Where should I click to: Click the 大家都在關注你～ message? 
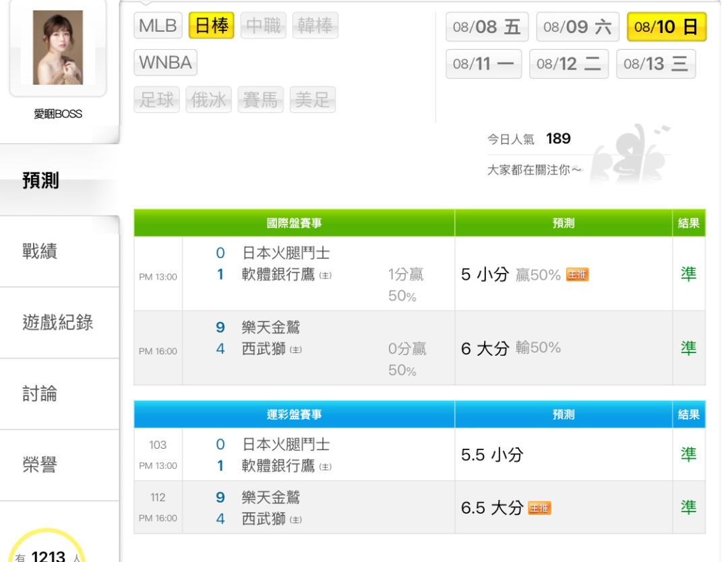coord(535,170)
